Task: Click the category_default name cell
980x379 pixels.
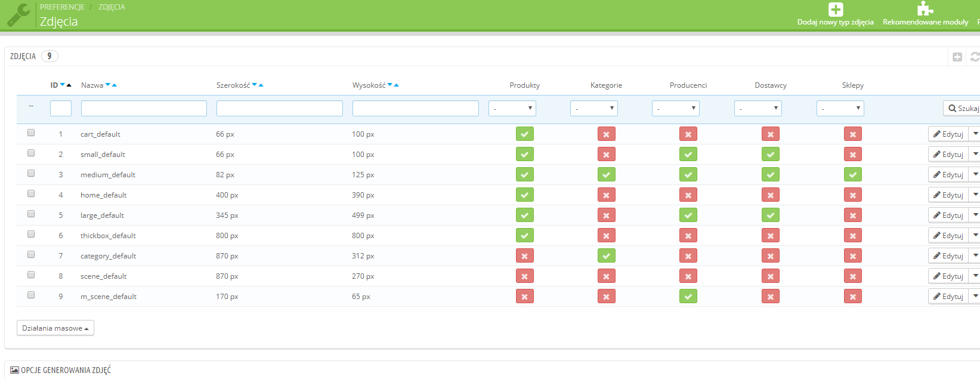Action: click(109, 256)
